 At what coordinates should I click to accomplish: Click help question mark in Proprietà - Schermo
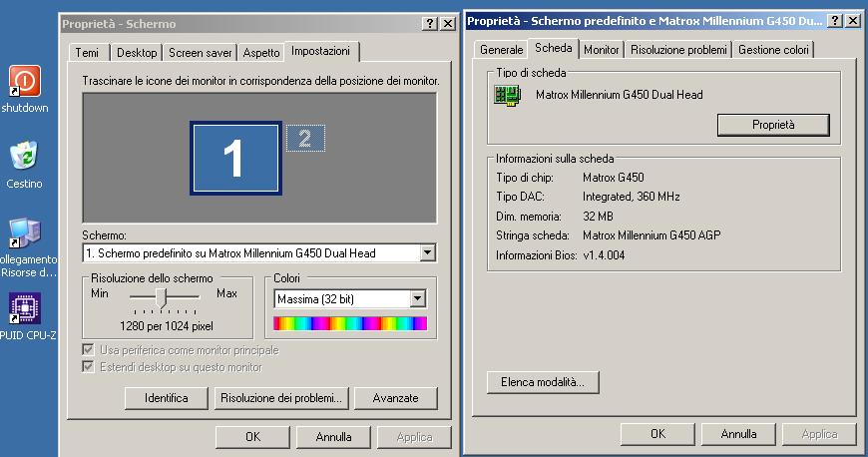coord(430,24)
